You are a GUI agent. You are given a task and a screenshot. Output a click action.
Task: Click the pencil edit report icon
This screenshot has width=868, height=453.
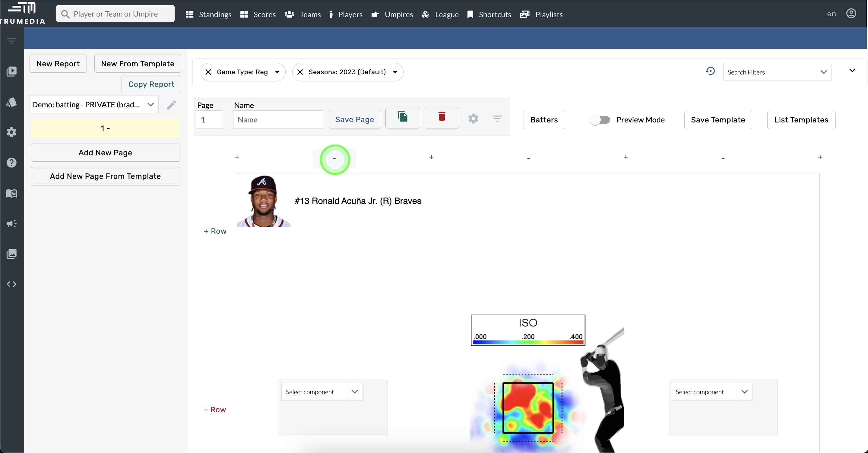(172, 105)
